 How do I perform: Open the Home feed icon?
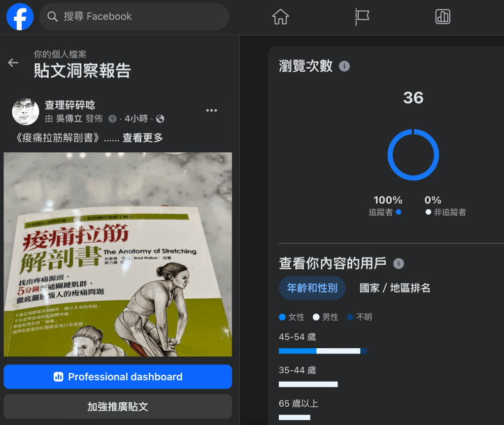coord(280,17)
